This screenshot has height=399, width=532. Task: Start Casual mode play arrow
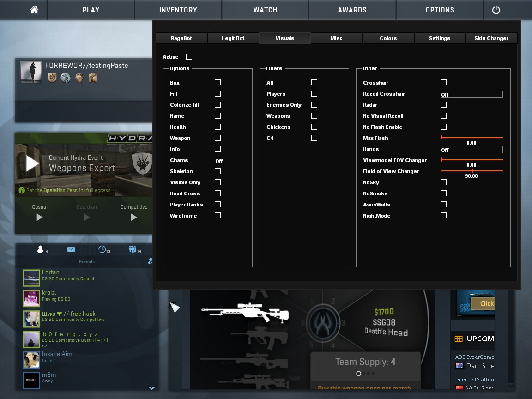(x=39, y=217)
